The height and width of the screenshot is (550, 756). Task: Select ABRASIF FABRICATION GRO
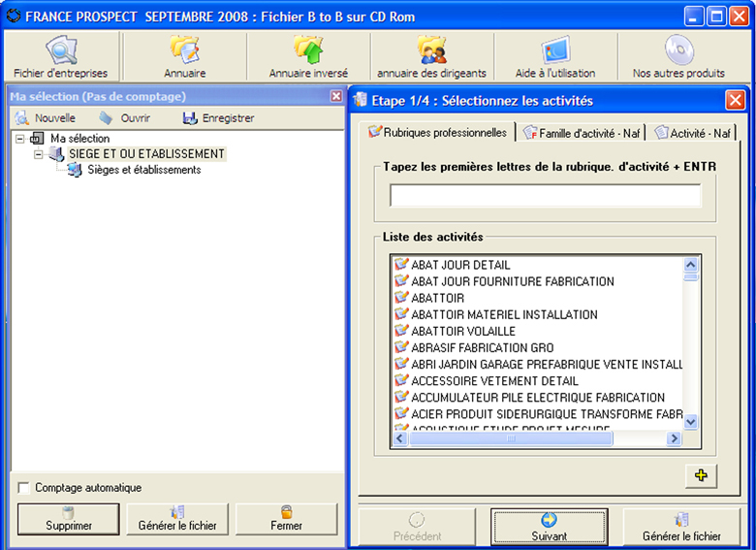[483, 348]
